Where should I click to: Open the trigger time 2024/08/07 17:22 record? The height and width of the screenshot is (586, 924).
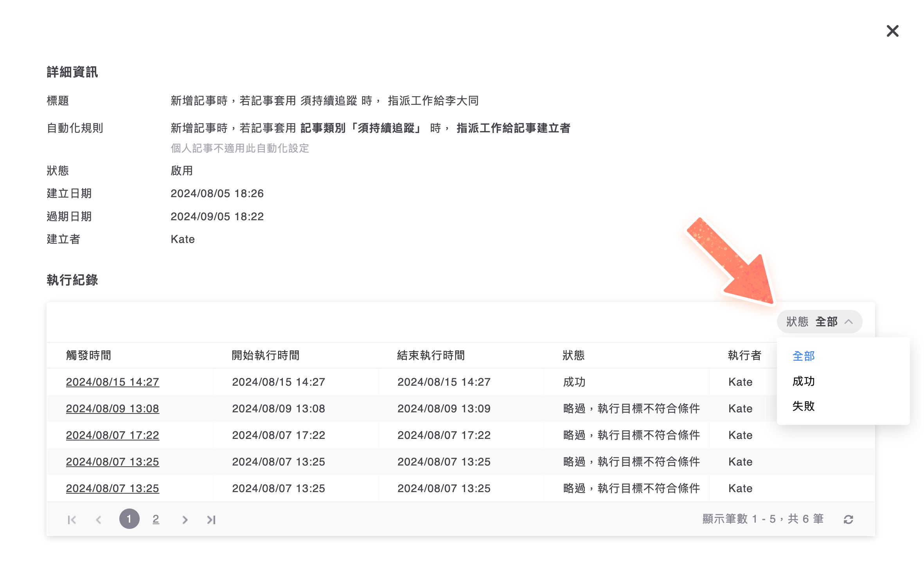[113, 435]
